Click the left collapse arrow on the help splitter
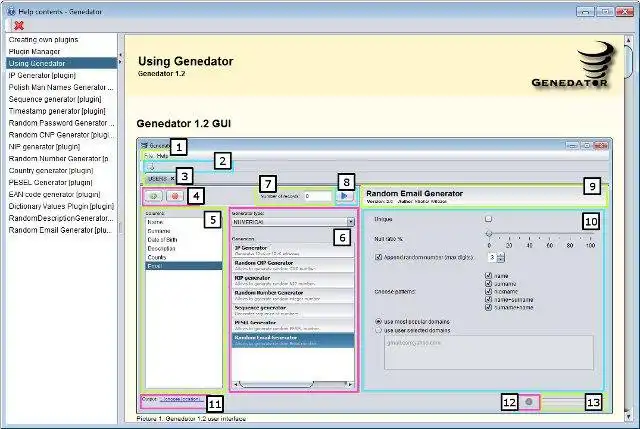640x429 pixels. click(120, 55)
